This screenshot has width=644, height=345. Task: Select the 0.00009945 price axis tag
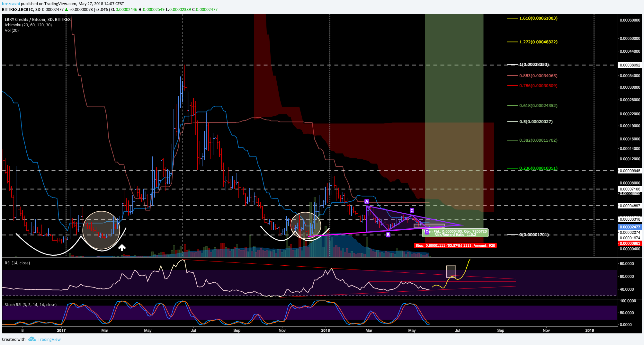[x=630, y=171]
